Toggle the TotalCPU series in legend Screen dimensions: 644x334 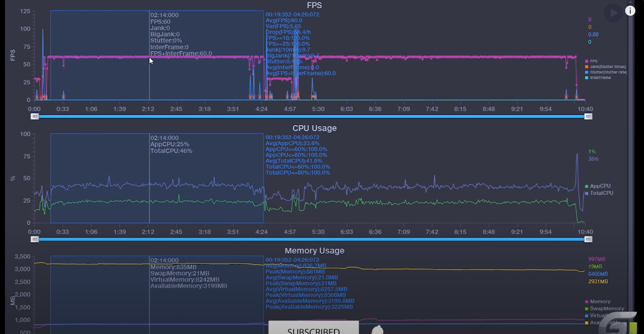click(599, 193)
